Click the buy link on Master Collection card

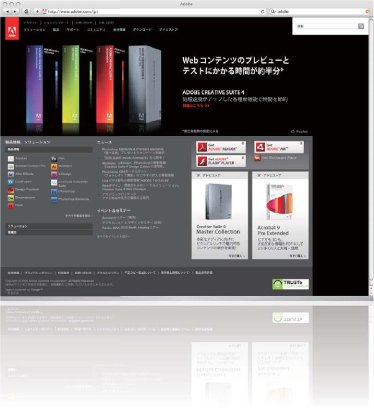coord(237,256)
